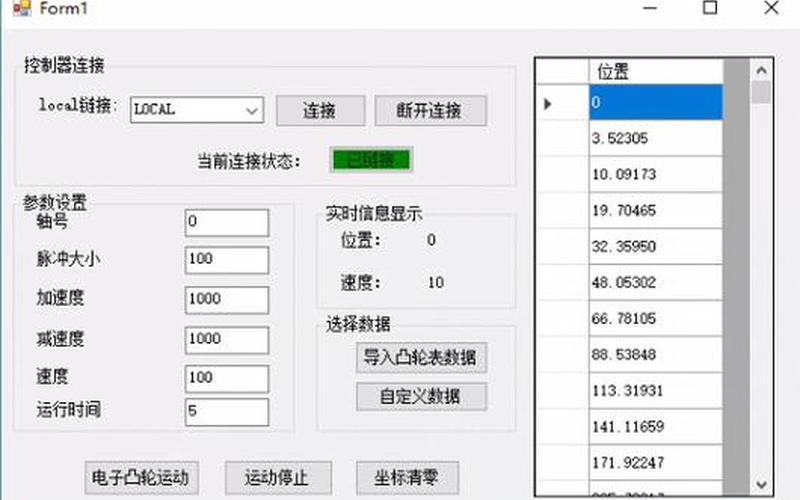The height and width of the screenshot is (500, 800).
Task: Click the 脉冲大小 input field
Action: 227,260
